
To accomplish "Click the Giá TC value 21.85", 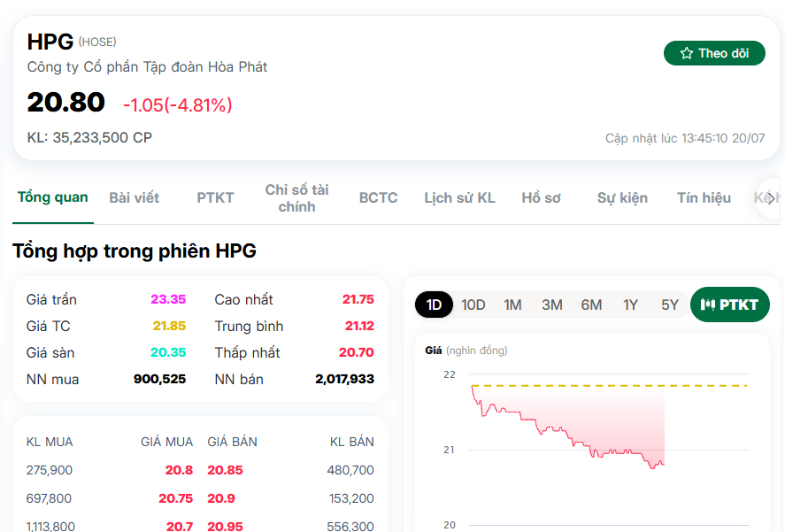I will tap(169, 326).
